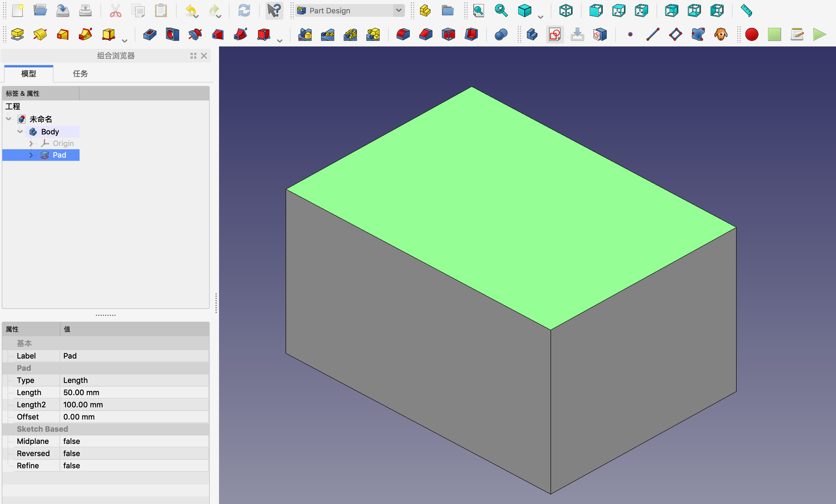Click the Fillet tool icon
The width and height of the screenshot is (836, 504).
[x=403, y=34]
